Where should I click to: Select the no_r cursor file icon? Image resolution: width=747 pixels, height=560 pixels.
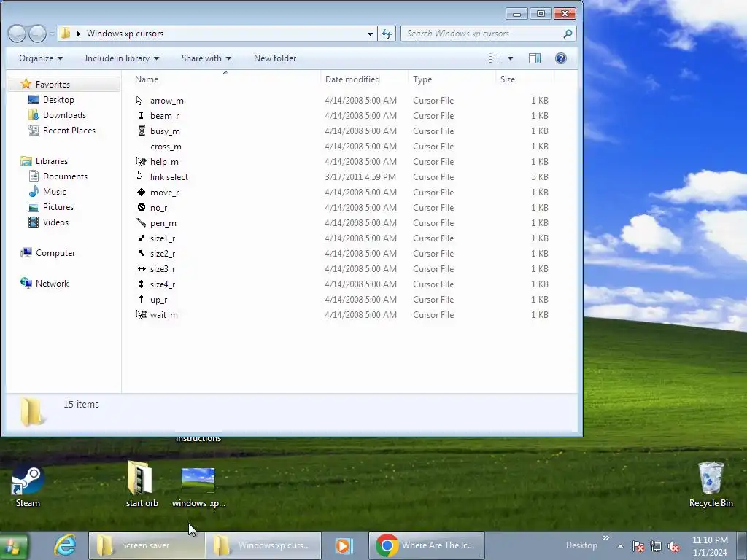click(x=141, y=207)
